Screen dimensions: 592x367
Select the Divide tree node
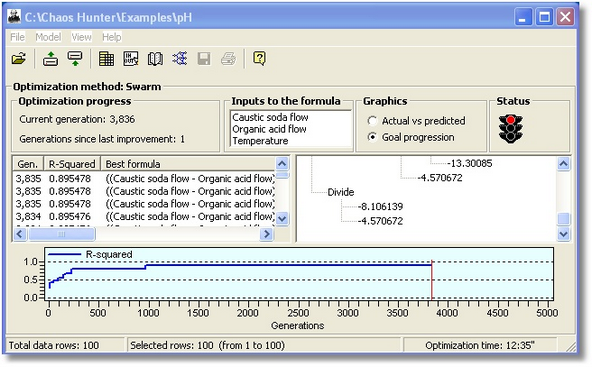(x=341, y=192)
